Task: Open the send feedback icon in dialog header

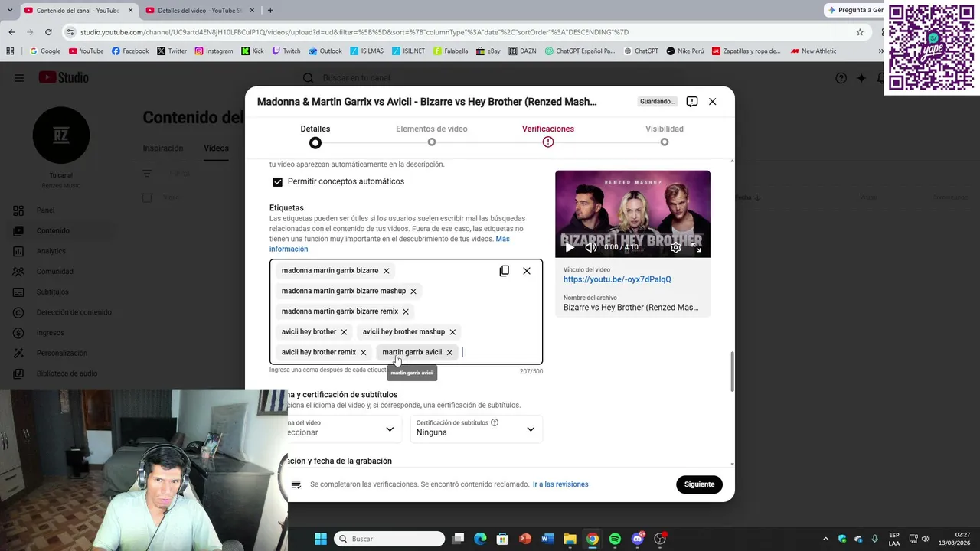Action: click(x=692, y=102)
